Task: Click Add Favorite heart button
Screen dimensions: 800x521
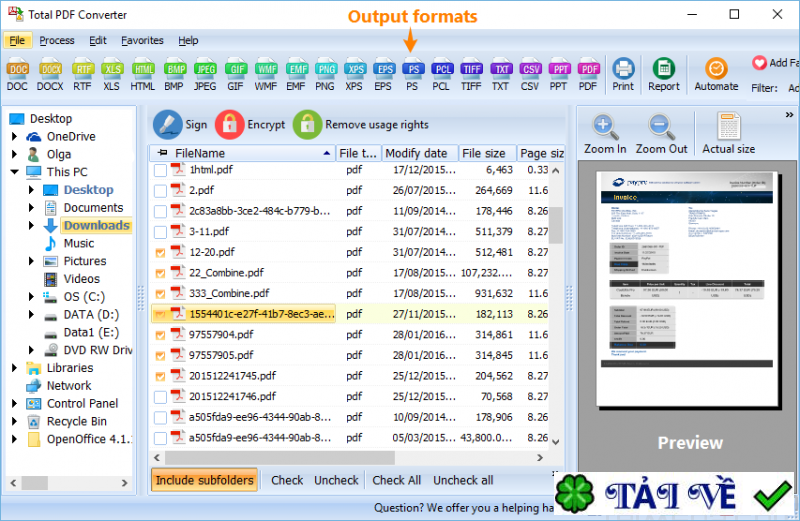Action: [759, 63]
